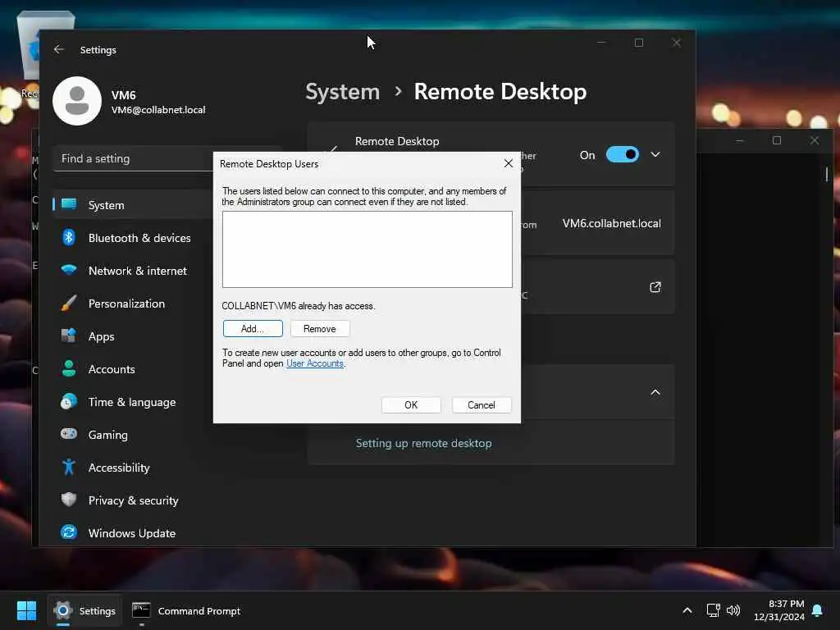Select the empty users list box
The image size is (840, 630).
point(367,249)
